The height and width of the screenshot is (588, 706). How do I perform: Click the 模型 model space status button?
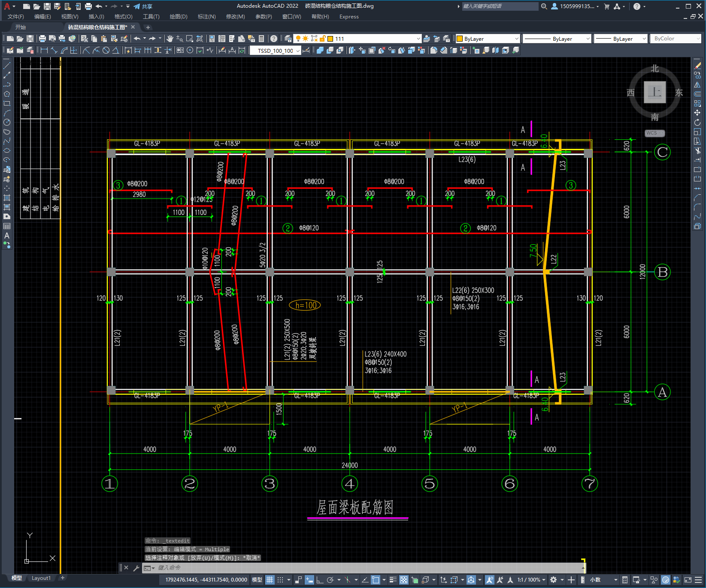tap(257, 580)
